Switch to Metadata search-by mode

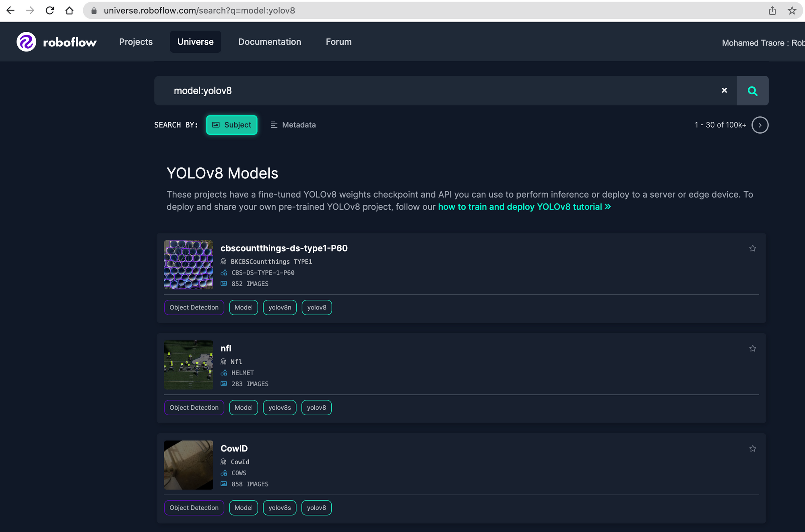click(x=293, y=125)
